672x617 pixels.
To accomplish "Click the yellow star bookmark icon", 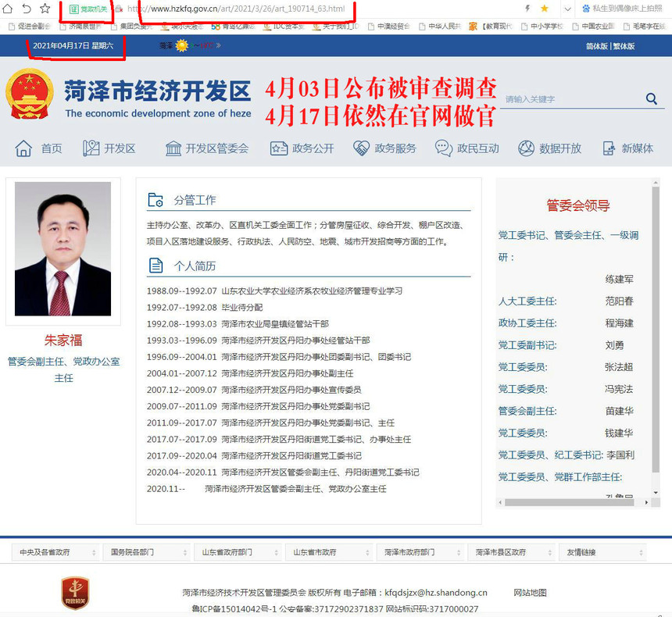I will point(545,8).
